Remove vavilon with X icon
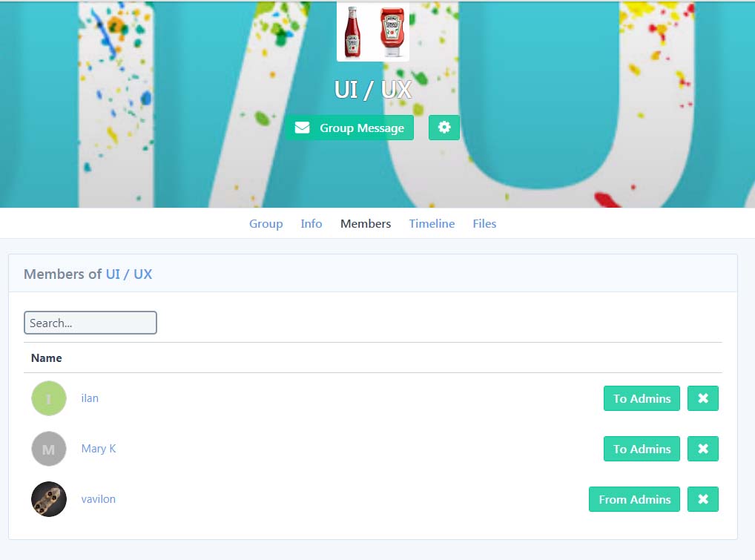The height and width of the screenshot is (560, 755). coord(703,499)
